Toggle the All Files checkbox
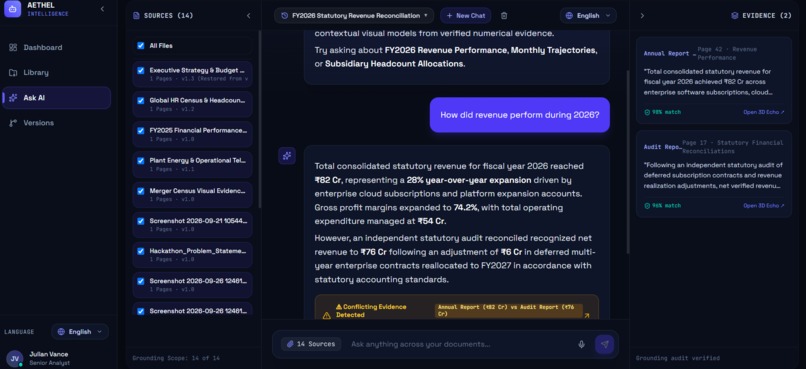806x369 pixels. pyautogui.click(x=141, y=46)
